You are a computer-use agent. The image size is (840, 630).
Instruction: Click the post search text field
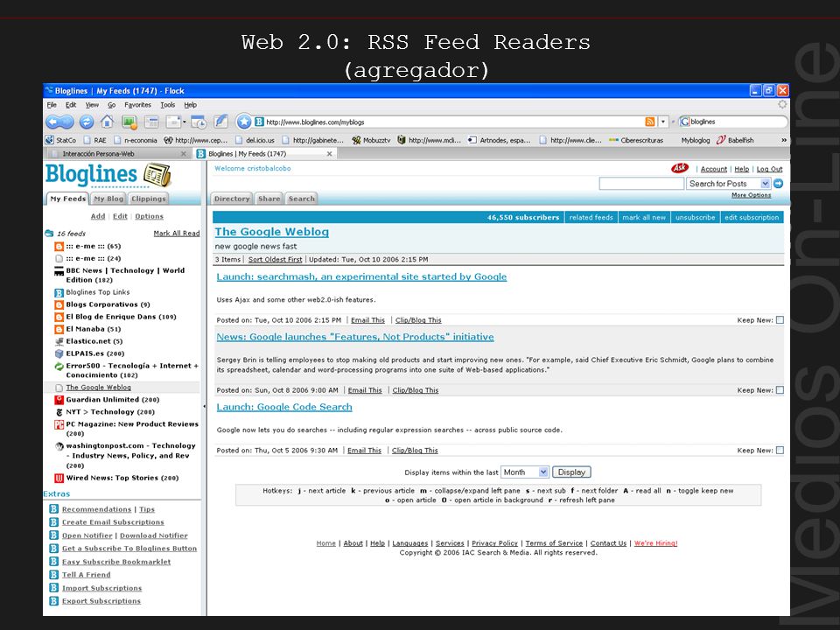point(641,184)
